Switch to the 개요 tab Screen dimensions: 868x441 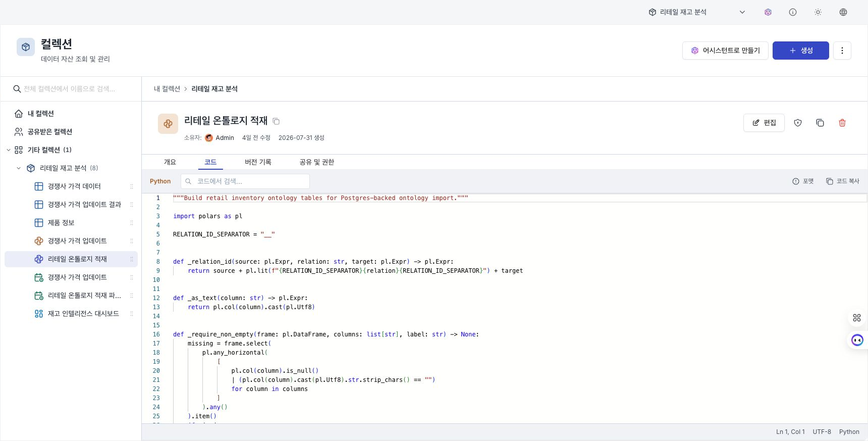click(x=170, y=162)
